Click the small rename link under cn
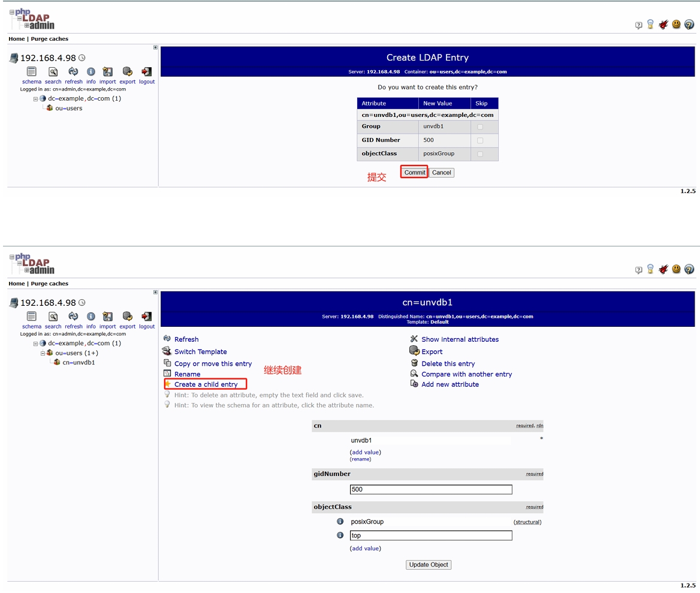 click(361, 459)
